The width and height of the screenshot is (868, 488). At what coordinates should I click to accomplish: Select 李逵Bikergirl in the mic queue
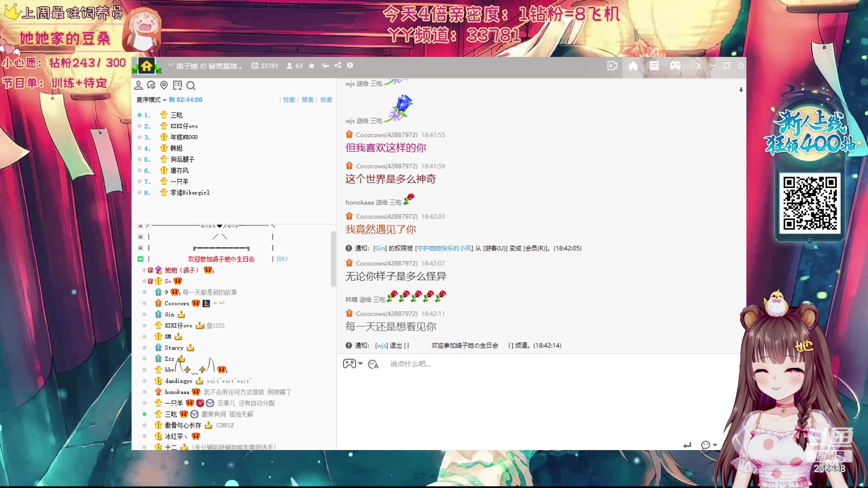point(190,192)
